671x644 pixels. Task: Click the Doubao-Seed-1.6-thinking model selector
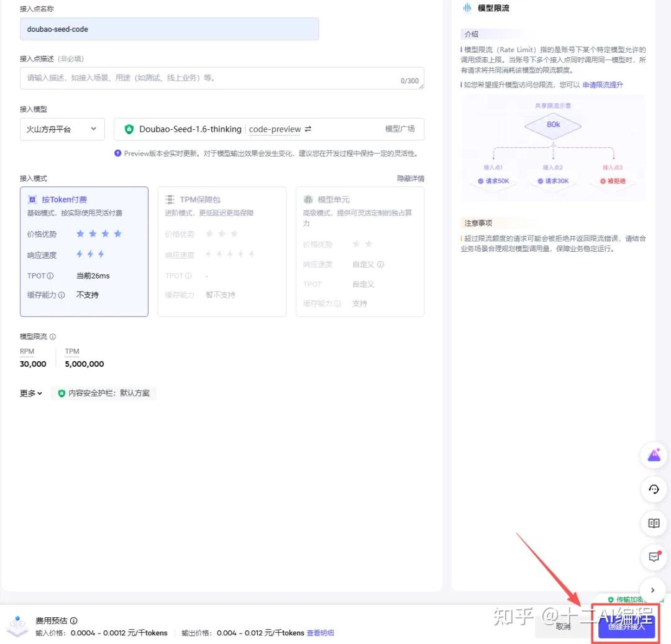269,129
